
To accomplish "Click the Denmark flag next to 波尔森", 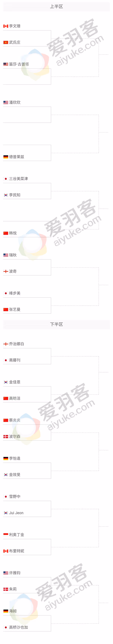I will pyautogui.click(x=6, y=437).
